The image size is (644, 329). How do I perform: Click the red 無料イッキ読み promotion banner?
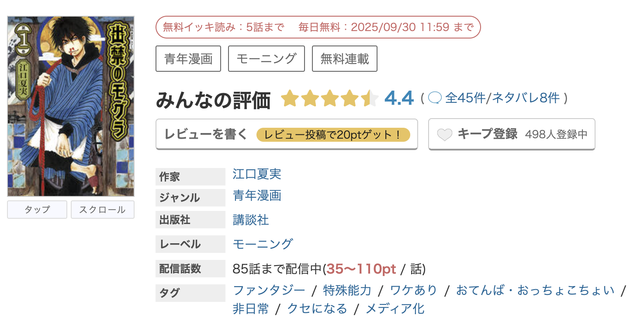[x=318, y=27]
